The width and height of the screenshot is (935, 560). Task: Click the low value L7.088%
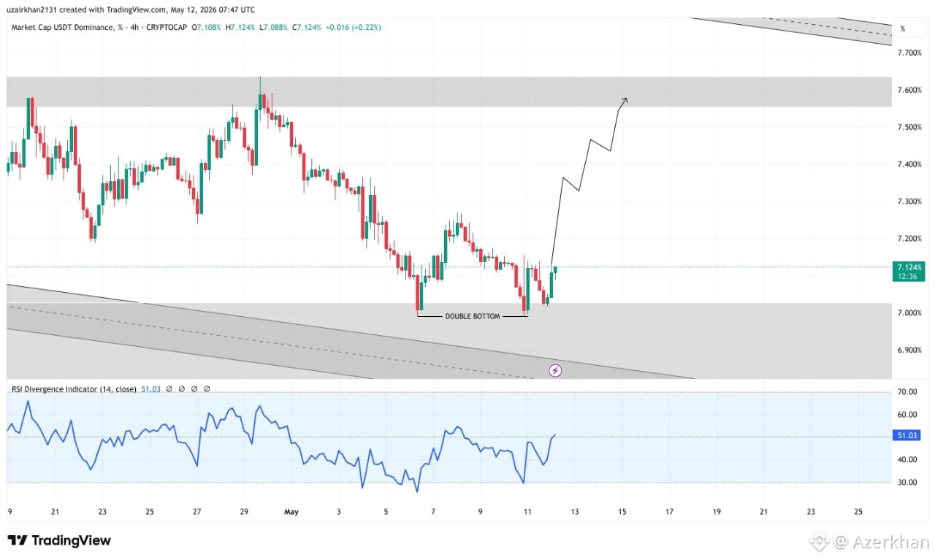(274, 27)
